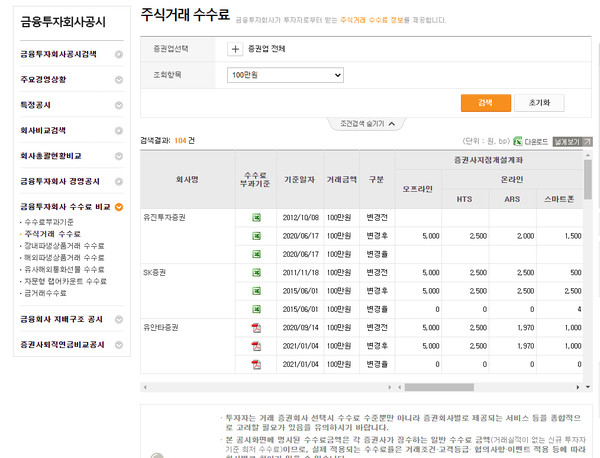This screenshot has width=600, height=458.
Task: Click the 검색결과 104 건 count
Action: point(168,141)
